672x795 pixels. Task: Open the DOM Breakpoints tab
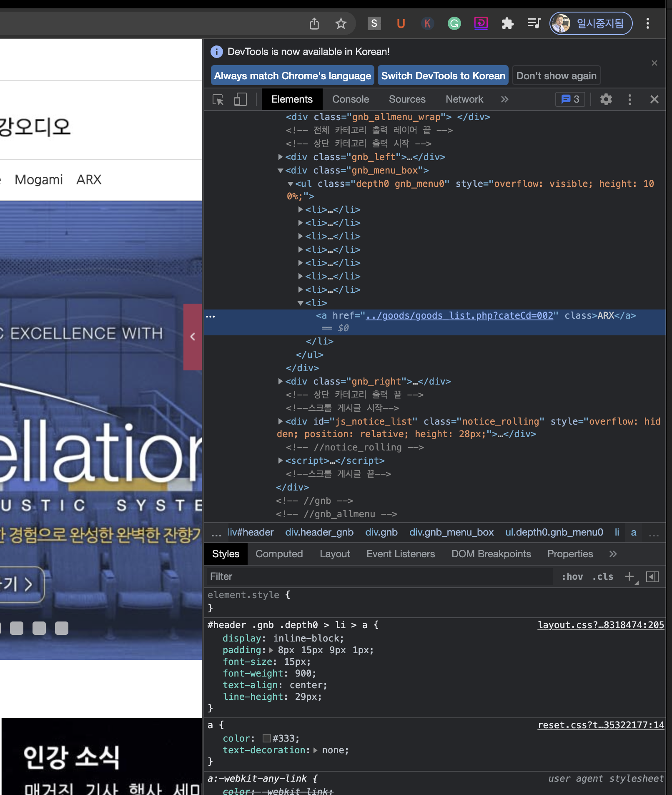coord(491,554)
